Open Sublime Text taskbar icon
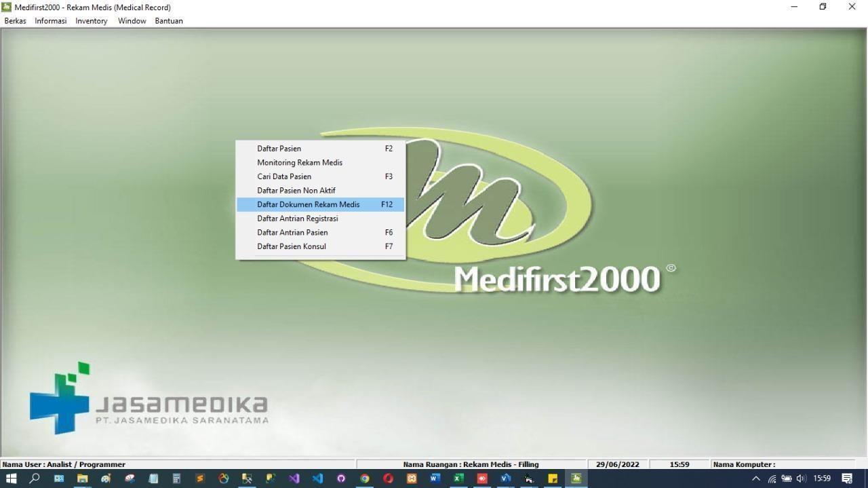The height and width of the screenshot is (488, 868). (199, 478)
